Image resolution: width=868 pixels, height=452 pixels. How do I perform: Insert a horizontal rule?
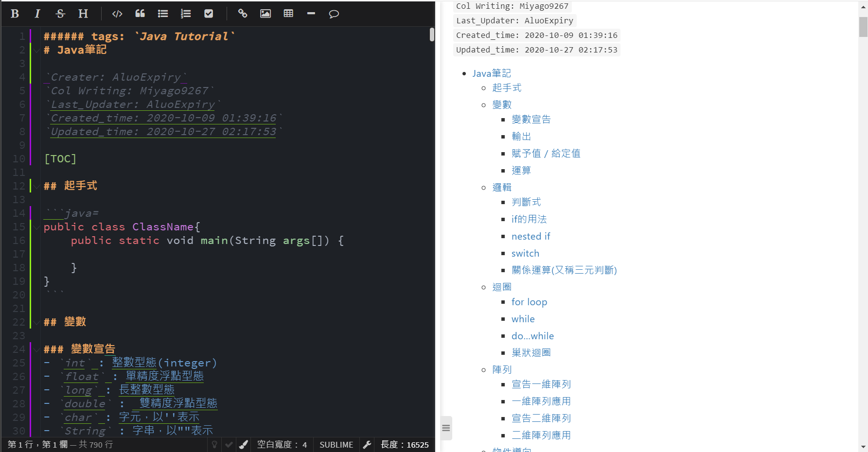click(x=311, y=14)
